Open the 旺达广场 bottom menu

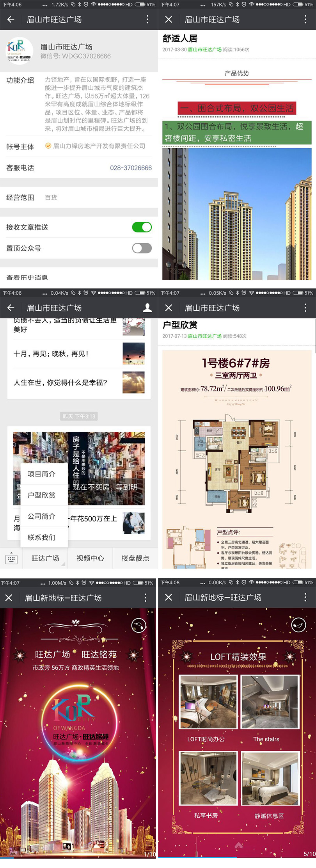coord(45,559)
